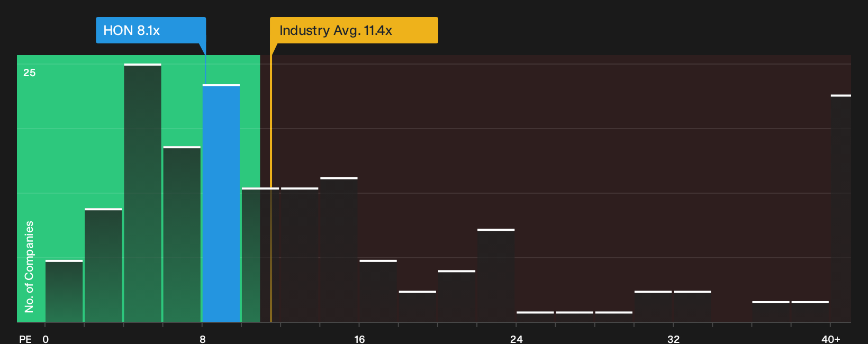Select the tallest bar near the 25 gridline
The height and width of the screenshot is (344, 868).
tap(143, 193)
